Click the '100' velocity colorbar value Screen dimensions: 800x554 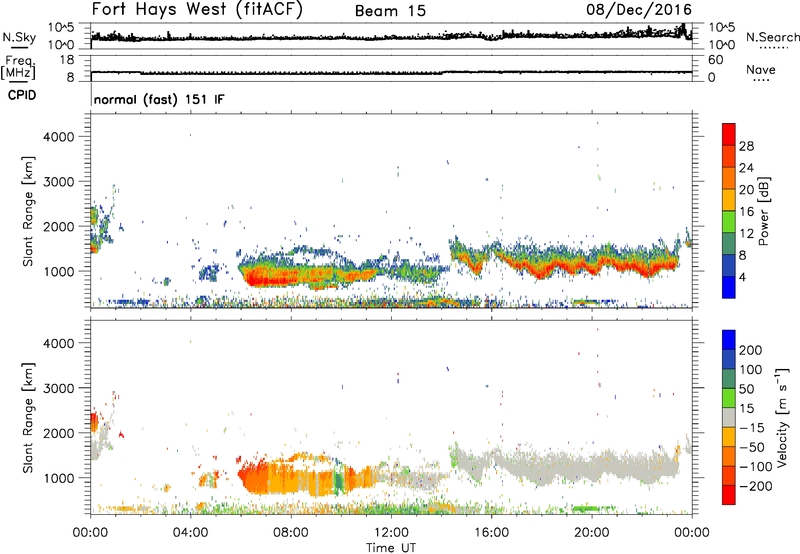751,370
